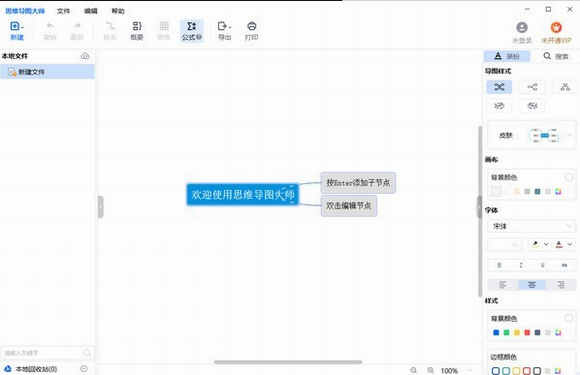Switch to the 搜索 search tab
Viewport: 580px width, 375px height.
(556, 56)
